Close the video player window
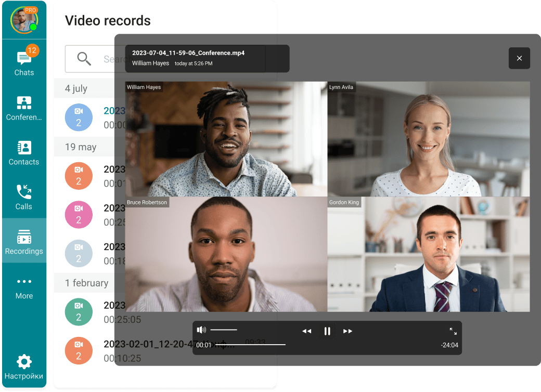 (519, 58)
